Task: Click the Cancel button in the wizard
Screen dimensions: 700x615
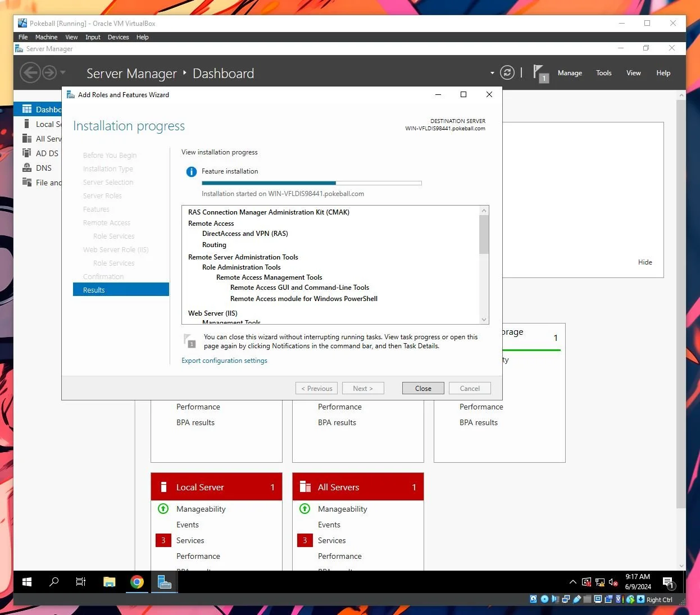Action: (470, 388)
